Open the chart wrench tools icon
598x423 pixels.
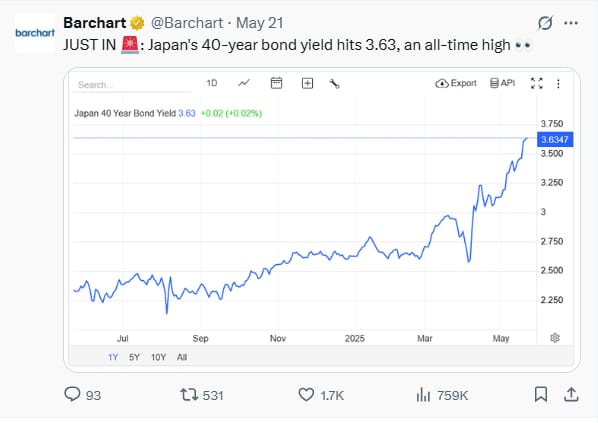[x=334, y=84]
